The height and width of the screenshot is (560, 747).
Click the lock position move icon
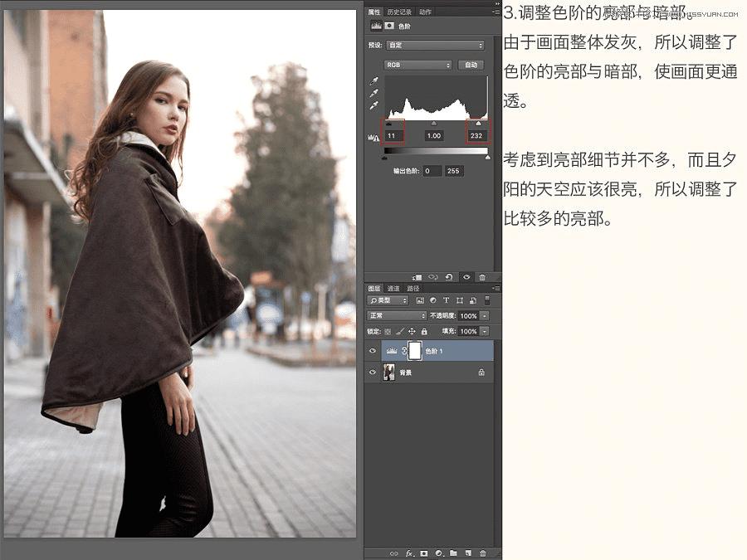(412, 331)
